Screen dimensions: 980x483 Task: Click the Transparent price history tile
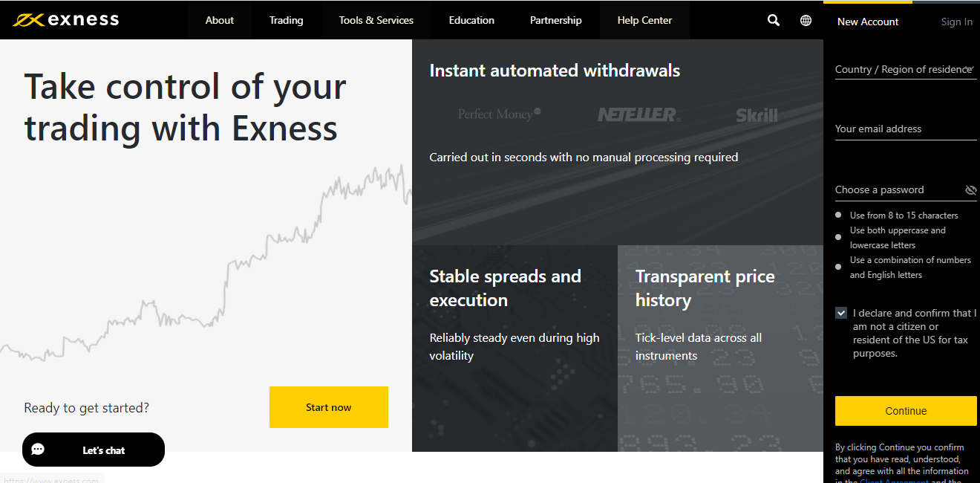click(x=720, y=349)
